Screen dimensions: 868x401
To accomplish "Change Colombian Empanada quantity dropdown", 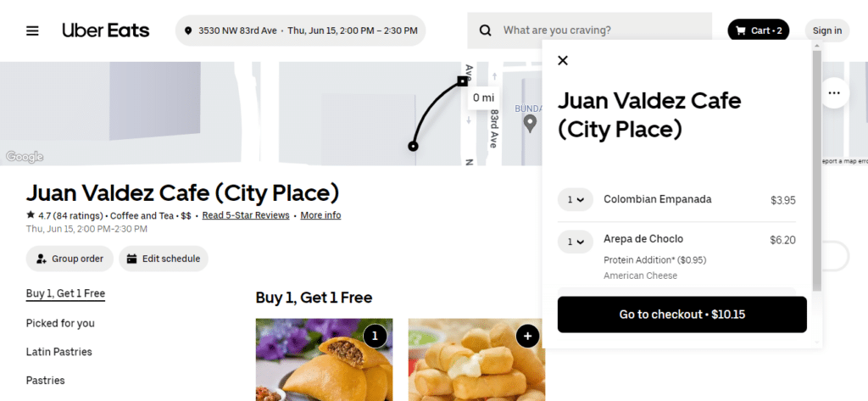I will [x=576, y=200].
